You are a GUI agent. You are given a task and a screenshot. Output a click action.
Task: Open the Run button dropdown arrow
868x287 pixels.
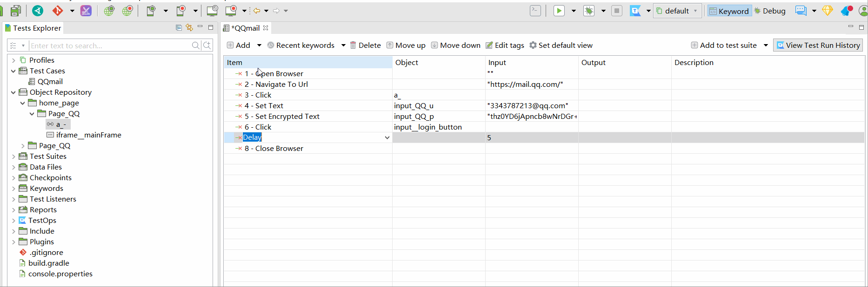[574, 11]
